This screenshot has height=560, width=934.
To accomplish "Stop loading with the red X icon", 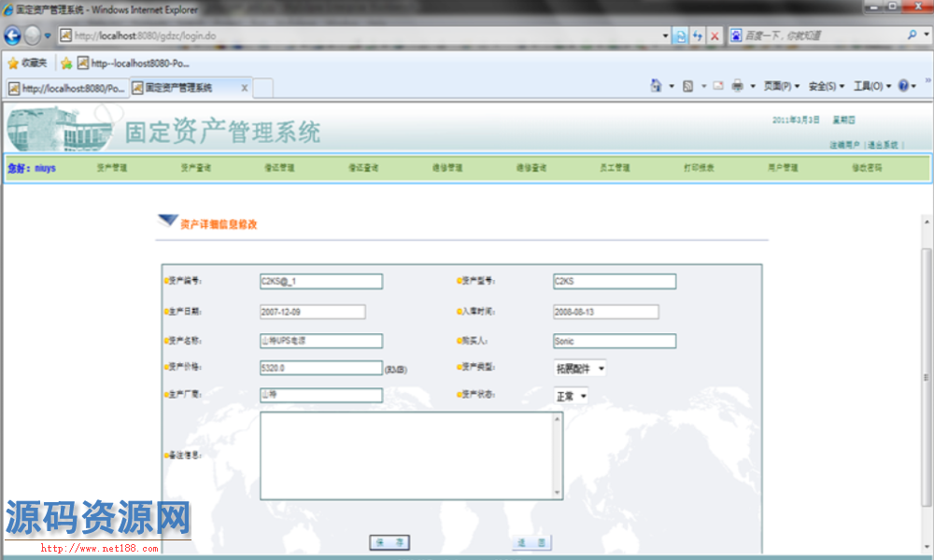I will coord(715,35).
